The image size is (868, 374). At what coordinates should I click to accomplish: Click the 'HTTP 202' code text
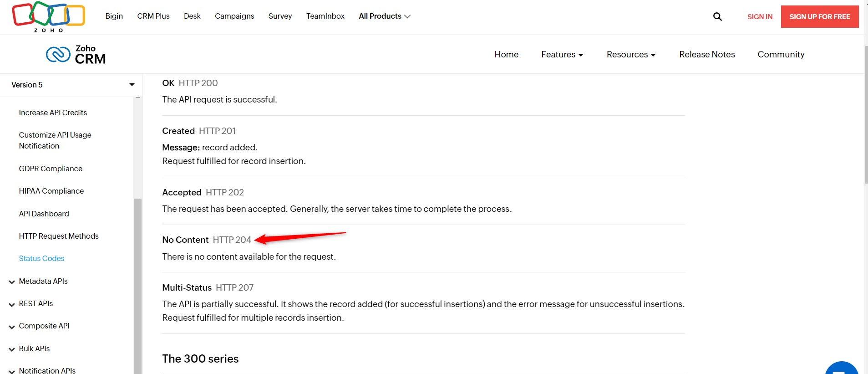pyautogui.click(x=225, y=193)
